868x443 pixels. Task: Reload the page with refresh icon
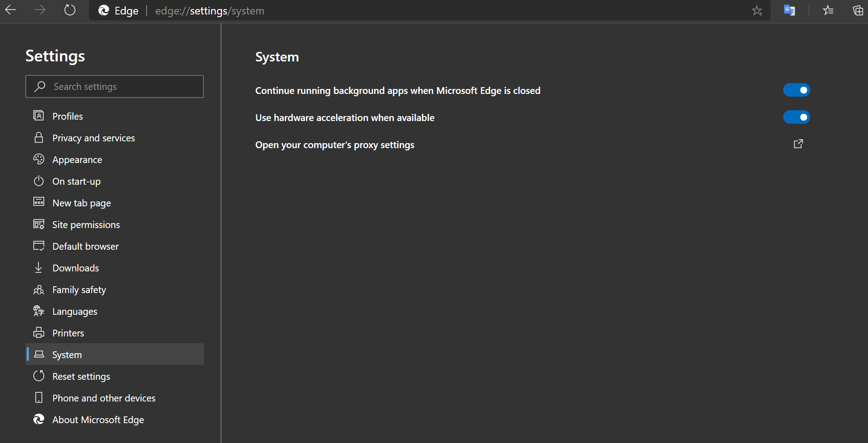(70, 10)
